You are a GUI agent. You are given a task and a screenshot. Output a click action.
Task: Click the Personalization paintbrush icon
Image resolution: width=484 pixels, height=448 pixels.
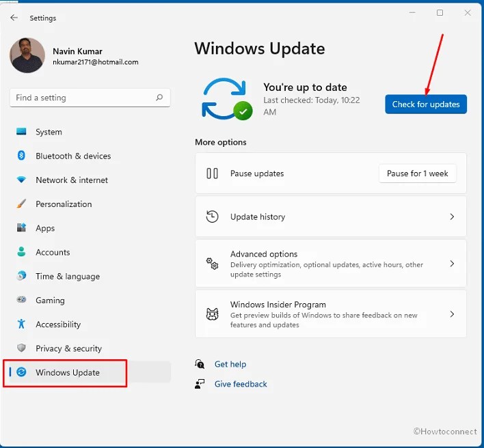21,204
